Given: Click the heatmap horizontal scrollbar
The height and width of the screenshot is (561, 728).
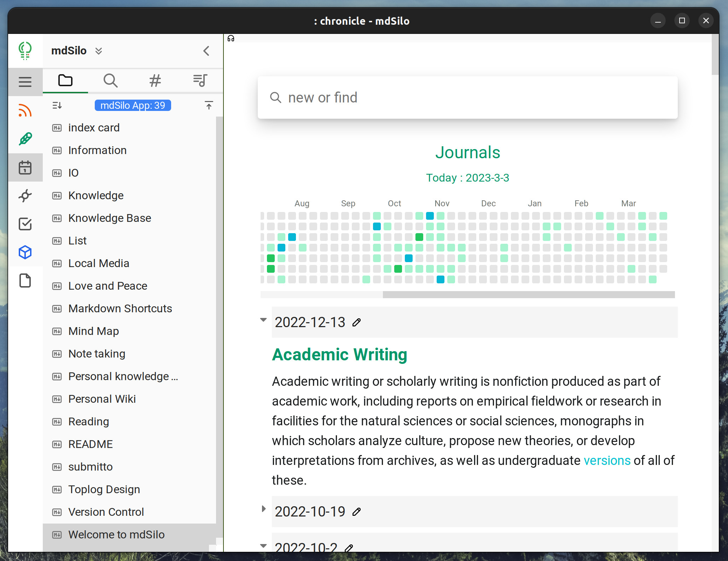Looking at the screenshot, I should tap(528, 295).
